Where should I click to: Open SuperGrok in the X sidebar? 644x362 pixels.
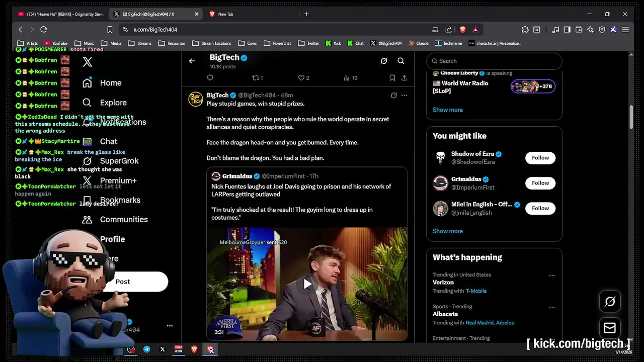[x=111, y=161]
